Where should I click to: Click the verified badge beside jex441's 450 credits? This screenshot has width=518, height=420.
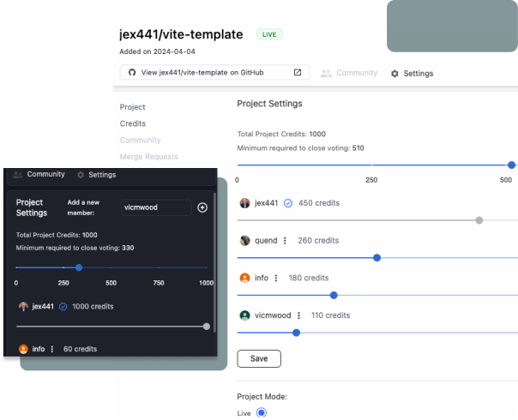[x=288, y=203]
